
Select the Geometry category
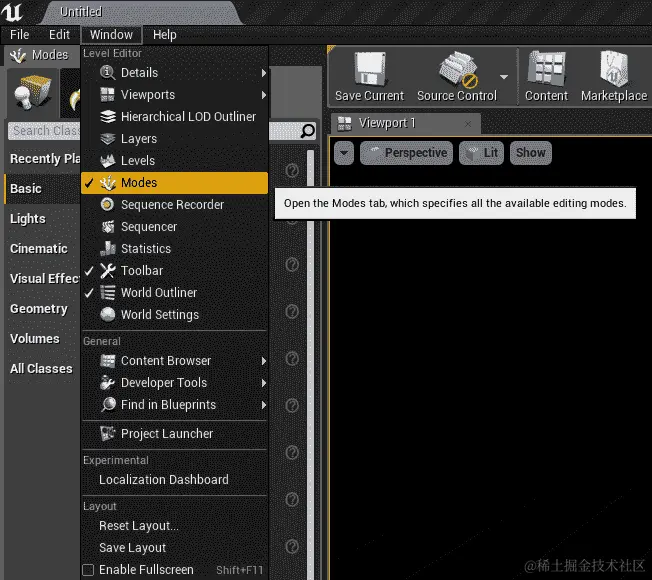point(42,309)
